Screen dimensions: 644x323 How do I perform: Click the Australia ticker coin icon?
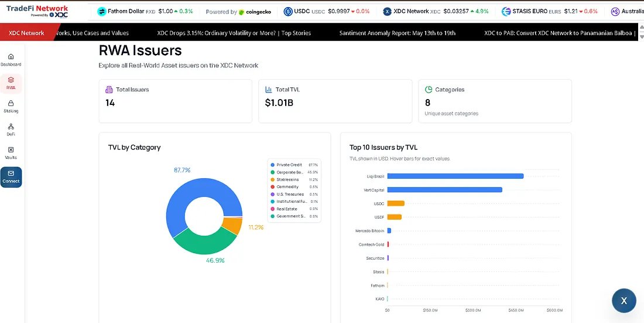click(615, 12)
